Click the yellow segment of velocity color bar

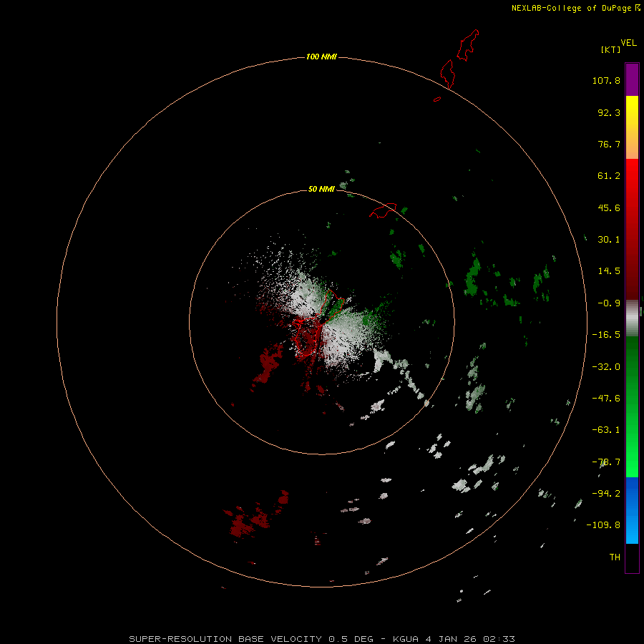click(x=632, y=127)
